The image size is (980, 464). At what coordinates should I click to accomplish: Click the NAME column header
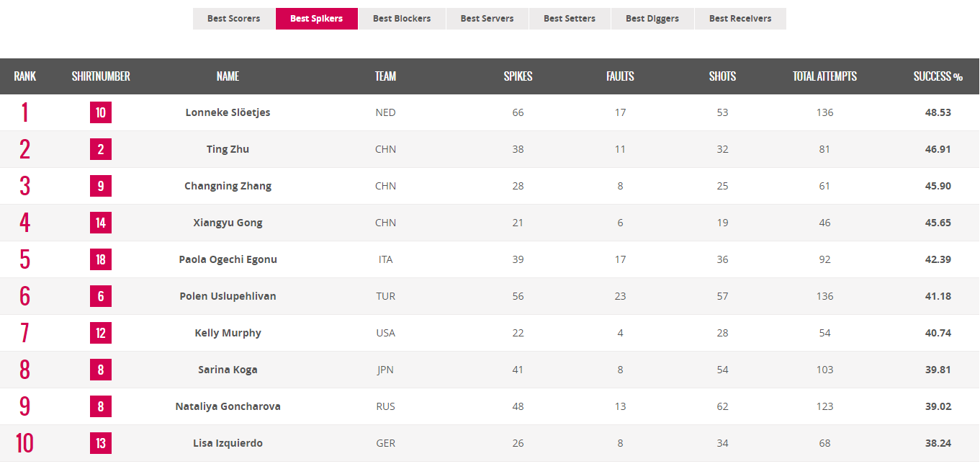pos(228,76)
